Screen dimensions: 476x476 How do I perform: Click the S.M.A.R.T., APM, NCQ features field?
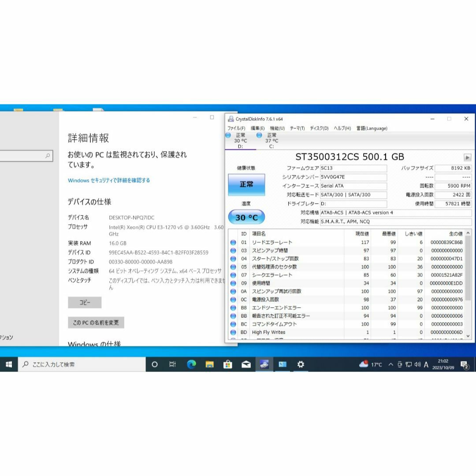395,222
